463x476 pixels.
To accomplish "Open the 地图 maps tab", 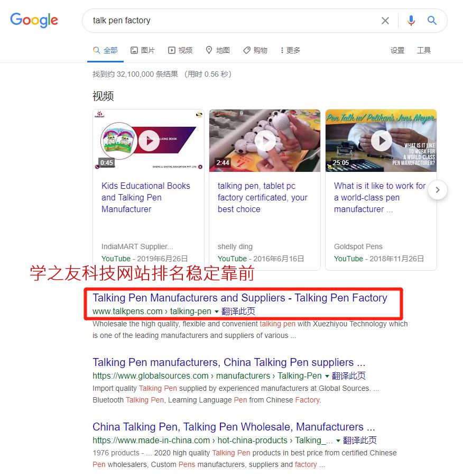I will [x=218, y=50].
